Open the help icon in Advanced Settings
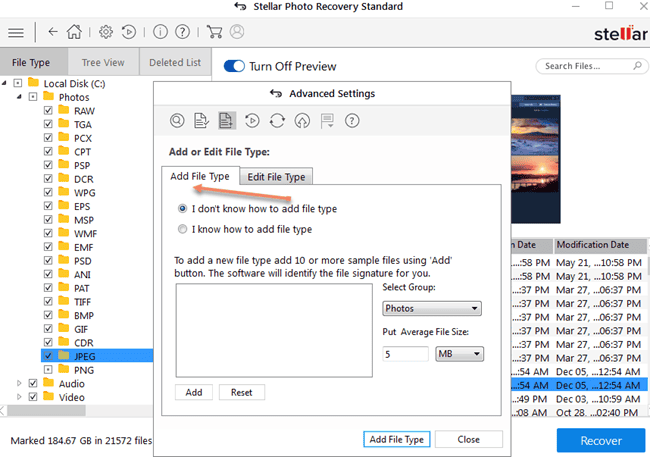650x457 pixels. tap(352, 121)
